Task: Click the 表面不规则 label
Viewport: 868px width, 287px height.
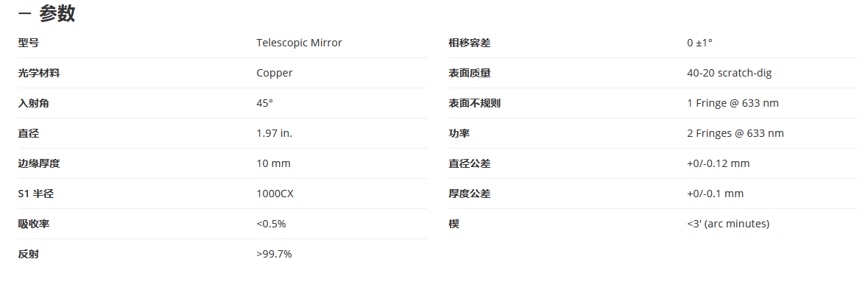Action: coord(474,103)
